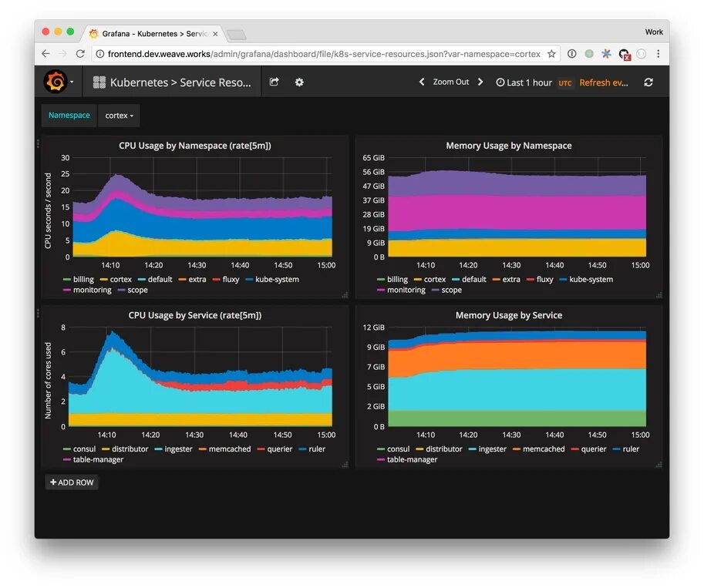Share the dashboard using the share icon

274,82
